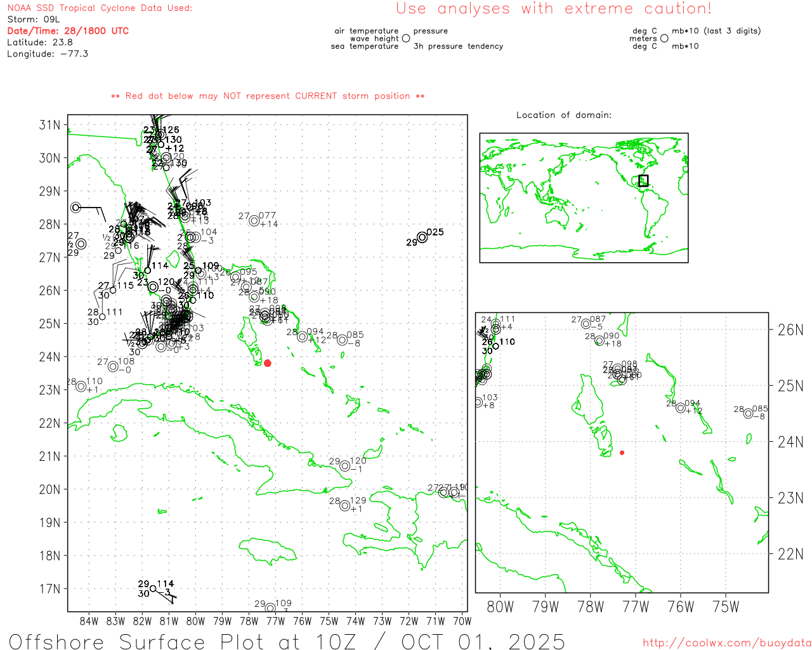812x650 pixels.
Task: Select the 'NOAA SSD Tropical Cyclone Data Used' heading
Action: (x=100, y=8)
